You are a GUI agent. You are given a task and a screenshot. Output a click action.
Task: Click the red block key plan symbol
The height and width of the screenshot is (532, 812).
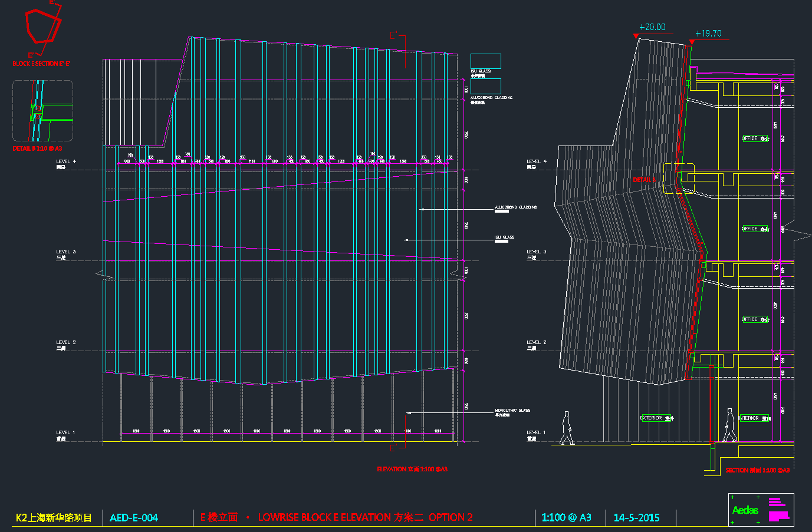[42, 27]
